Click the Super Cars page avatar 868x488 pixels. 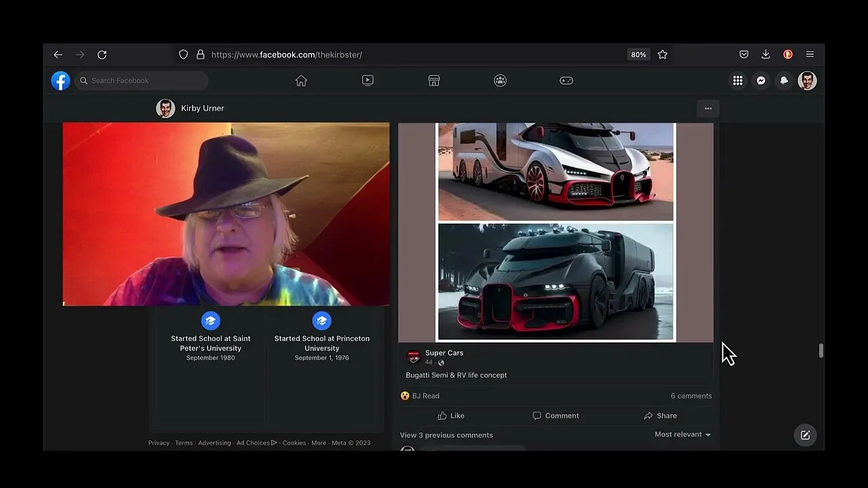pyautogui.click(x=413, y=357)
